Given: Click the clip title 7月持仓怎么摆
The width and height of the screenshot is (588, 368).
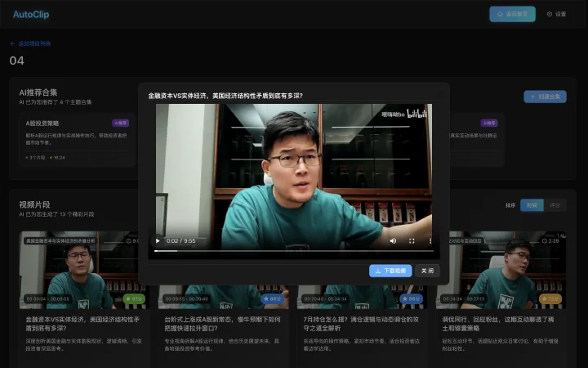Looking at the screenshot, I should (361, 324).
